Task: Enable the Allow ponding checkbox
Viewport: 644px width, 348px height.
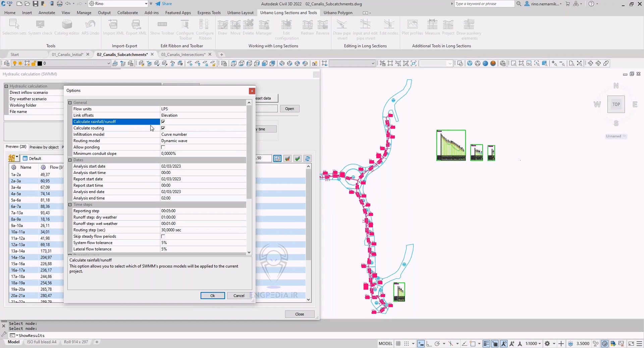Action: 163,147
